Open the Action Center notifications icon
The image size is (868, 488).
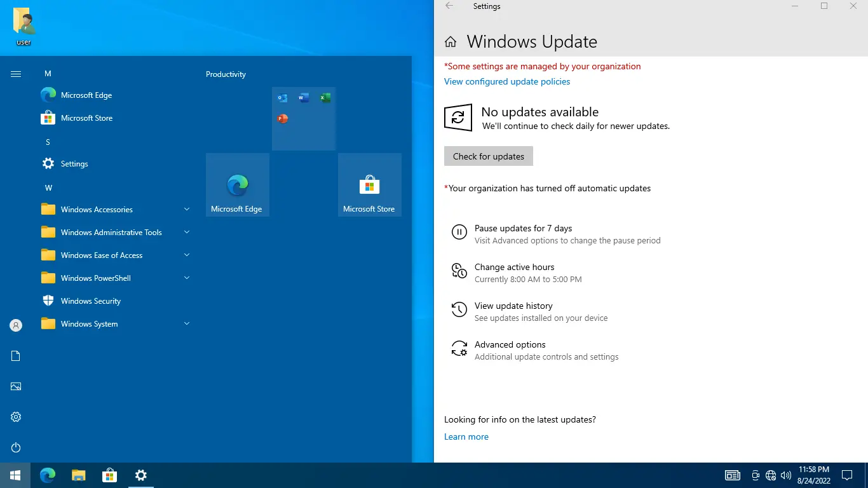[846, 475]
